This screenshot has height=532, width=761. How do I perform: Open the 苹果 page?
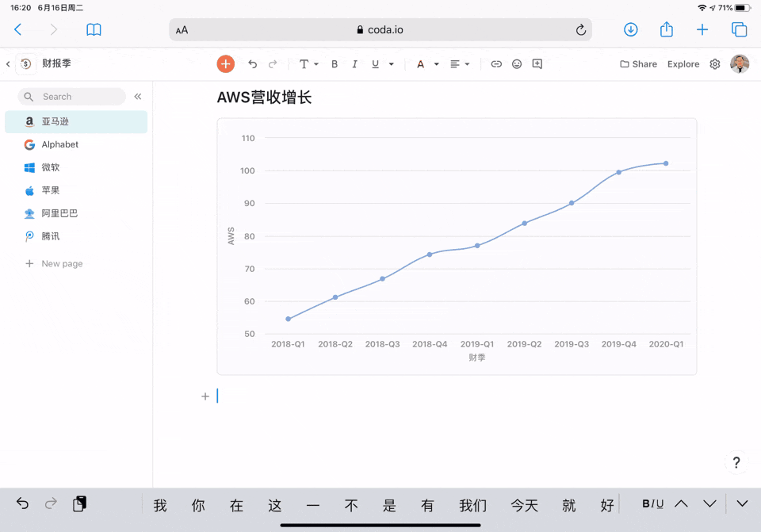[x=76, y=190]
